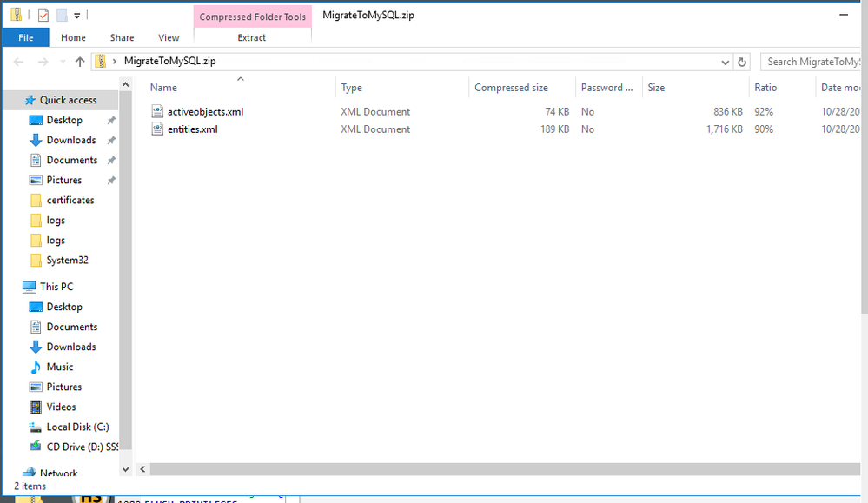Click the 92% ratio value
This screenshot has height=503, width=868.
[764, 112]
